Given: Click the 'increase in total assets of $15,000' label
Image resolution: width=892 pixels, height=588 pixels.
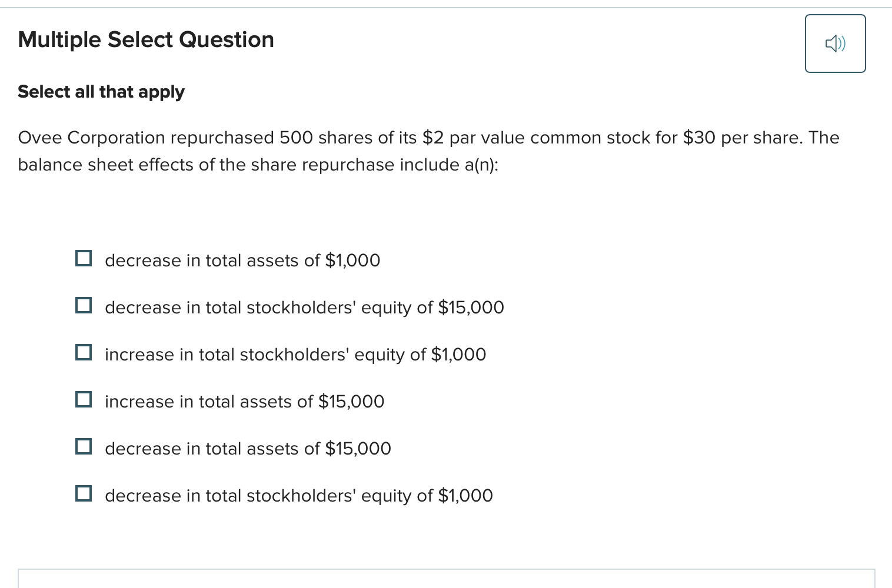Looking at the screenshot, I should [244, 402].
